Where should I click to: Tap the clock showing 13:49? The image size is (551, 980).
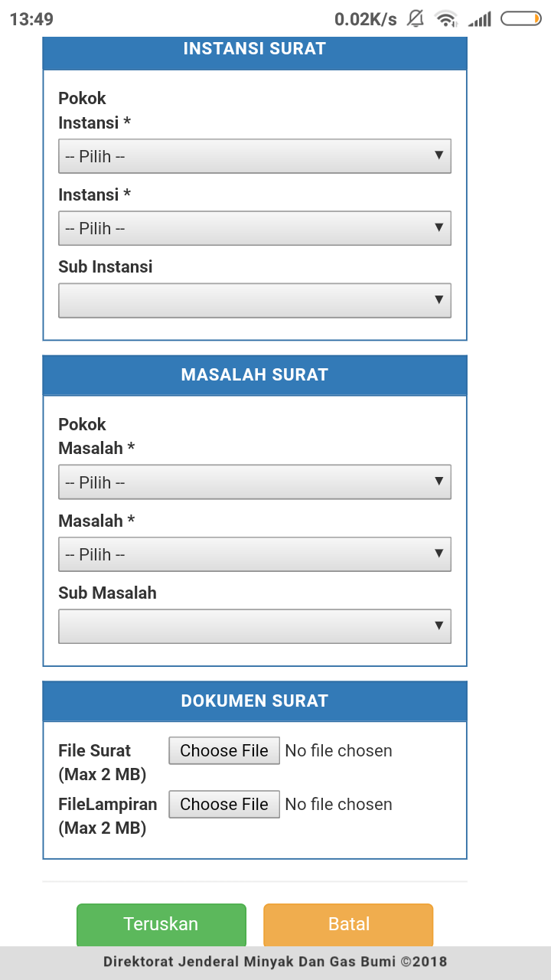(x=31, y=19)
